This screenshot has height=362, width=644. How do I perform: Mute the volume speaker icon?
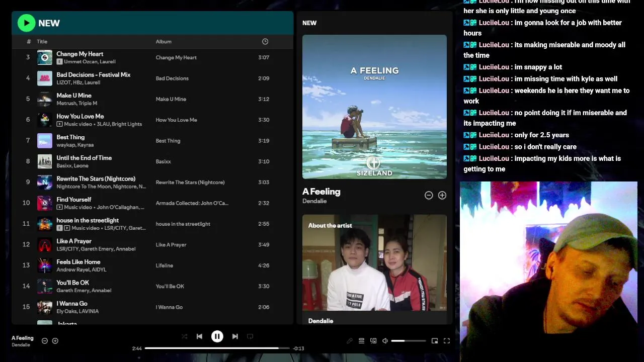385,341
